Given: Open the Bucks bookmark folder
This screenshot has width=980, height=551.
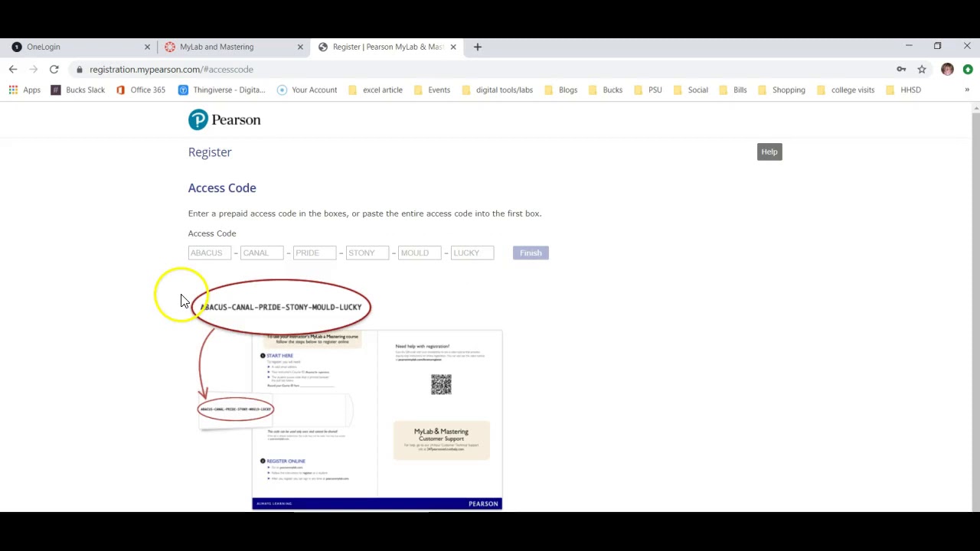Looking at the screenshot, I should (x=606, y=90).
